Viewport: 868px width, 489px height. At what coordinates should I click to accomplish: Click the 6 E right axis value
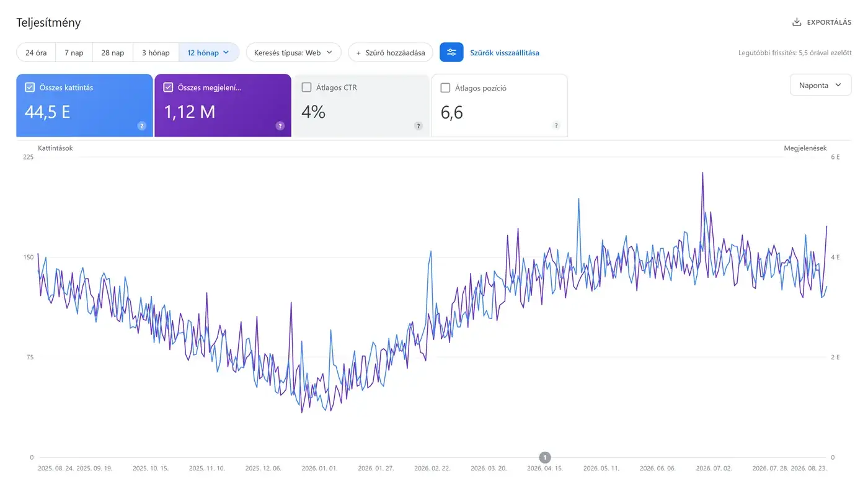click(x=835, y=157)
